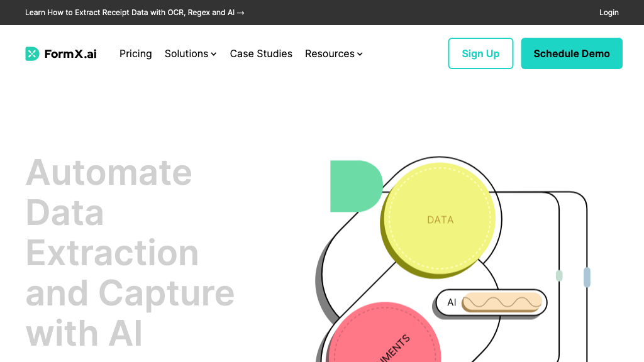Open the Login link
The width and height of the screenshot is (644, 362).
pyautogui.click(x=609, y=13)
